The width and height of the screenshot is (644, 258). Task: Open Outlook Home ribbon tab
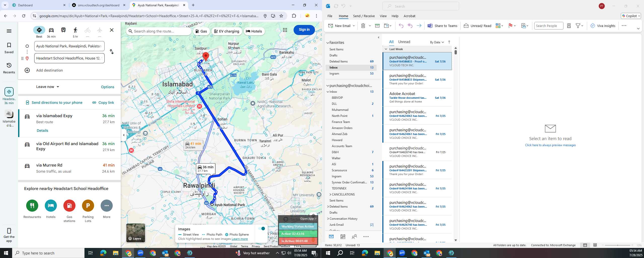point(343,16)
